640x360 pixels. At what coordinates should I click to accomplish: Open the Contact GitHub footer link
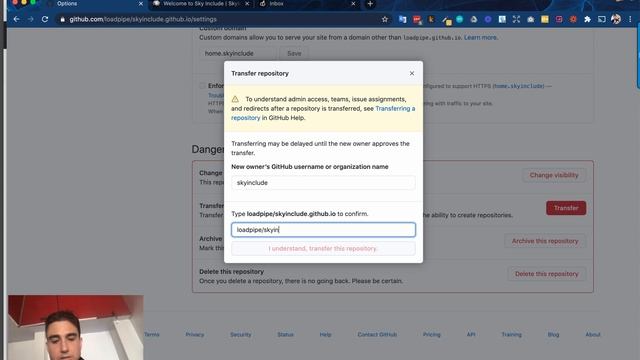377,334
